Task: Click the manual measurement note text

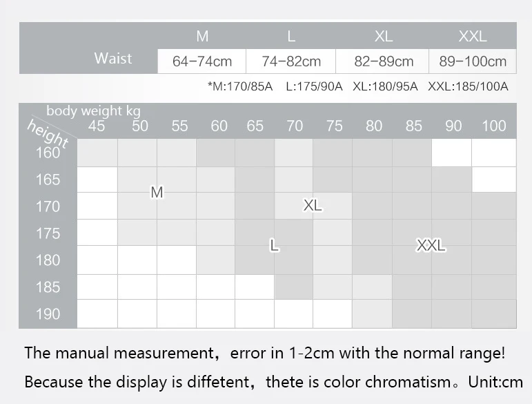Action: [x=264, y=353]
